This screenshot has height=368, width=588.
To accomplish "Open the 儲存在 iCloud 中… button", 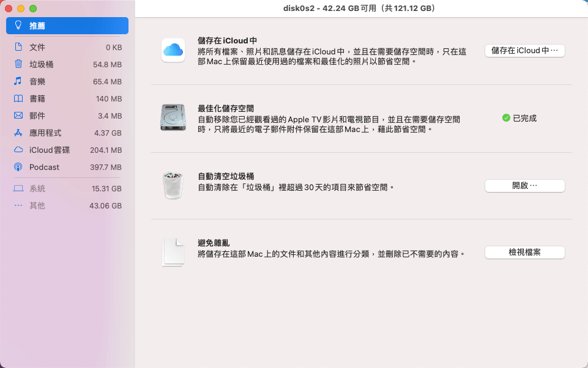I will pyautogui.click(x=524, y=51).
